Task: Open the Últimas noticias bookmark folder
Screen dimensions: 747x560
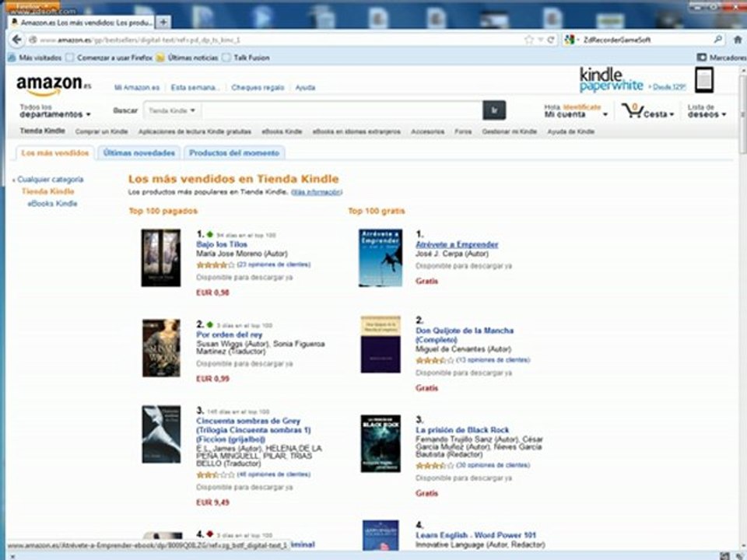Action: [188, 58]
